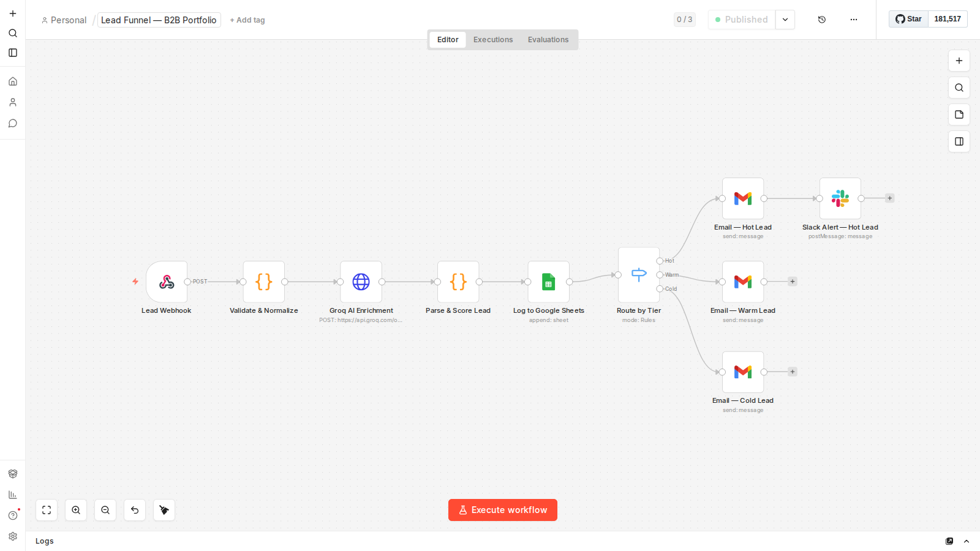Image resolution: width=980 pixels, height=551 pixels.
Task: Open the workflow options menu
Action: coord(854,19)
